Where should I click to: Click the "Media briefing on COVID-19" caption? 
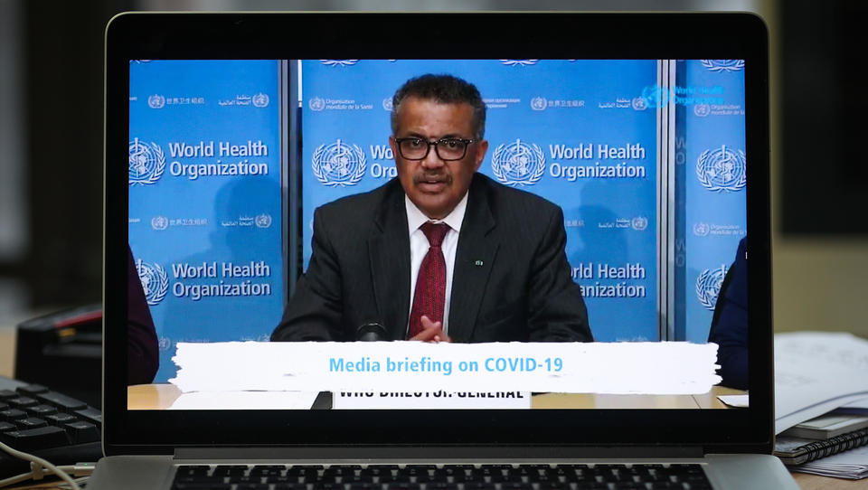tap(446, 365)
